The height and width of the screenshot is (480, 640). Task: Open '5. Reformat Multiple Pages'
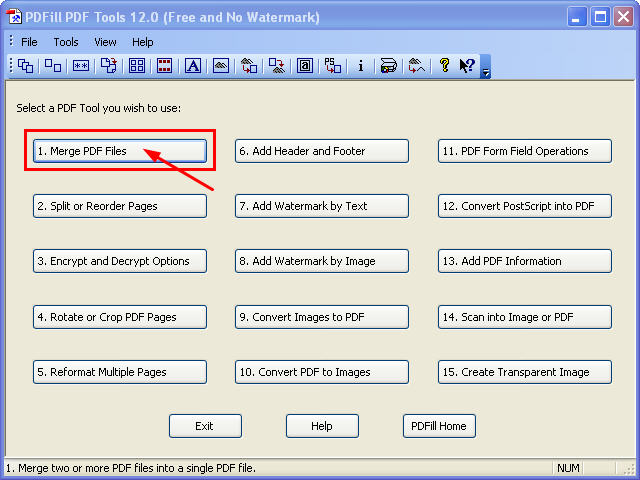point(120,372)
